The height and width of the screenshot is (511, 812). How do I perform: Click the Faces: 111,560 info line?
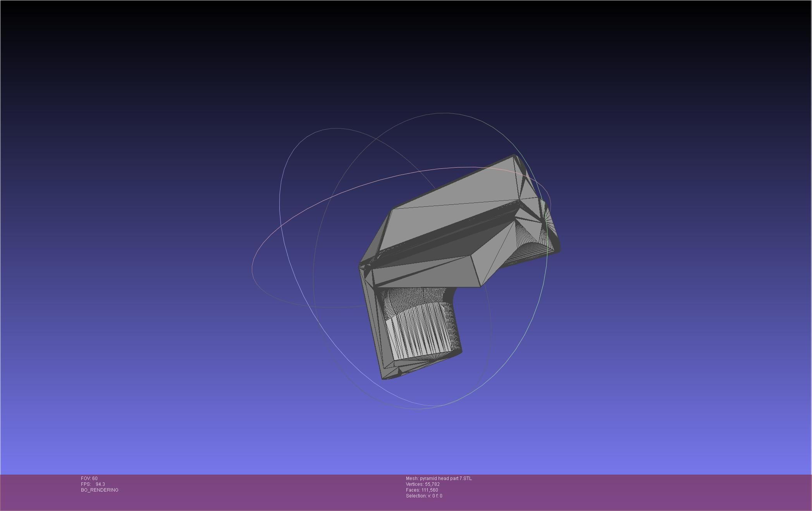[422, 490]
